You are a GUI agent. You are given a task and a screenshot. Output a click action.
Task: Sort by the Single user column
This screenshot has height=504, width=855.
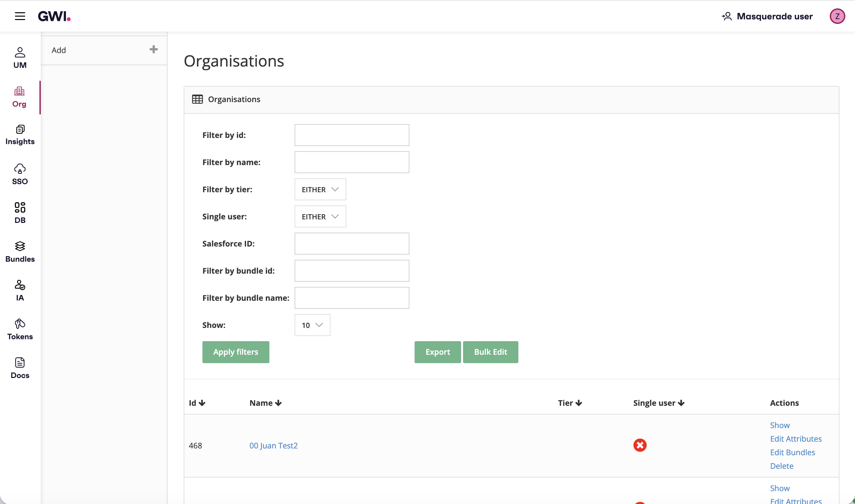(659, 403)
